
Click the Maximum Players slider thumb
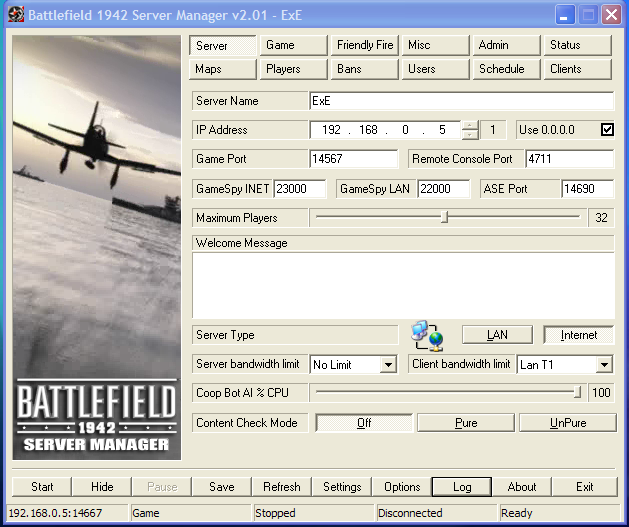[x=444, y=217]
